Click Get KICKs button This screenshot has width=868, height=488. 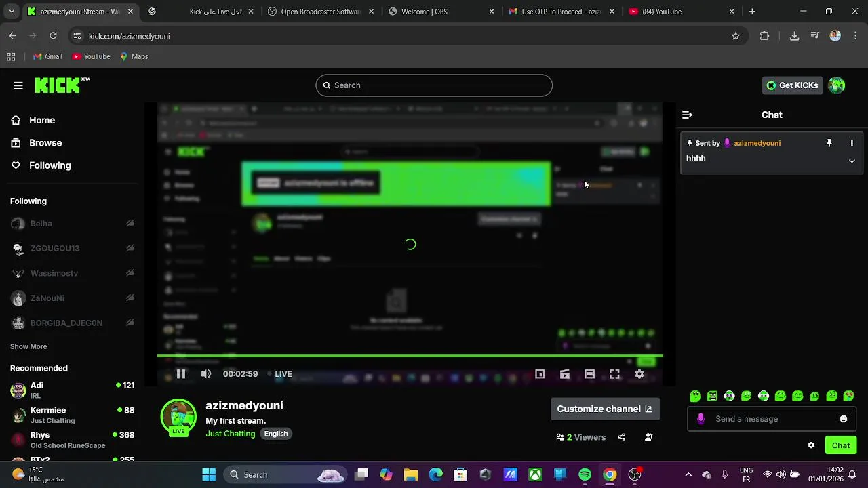point(792,85)
